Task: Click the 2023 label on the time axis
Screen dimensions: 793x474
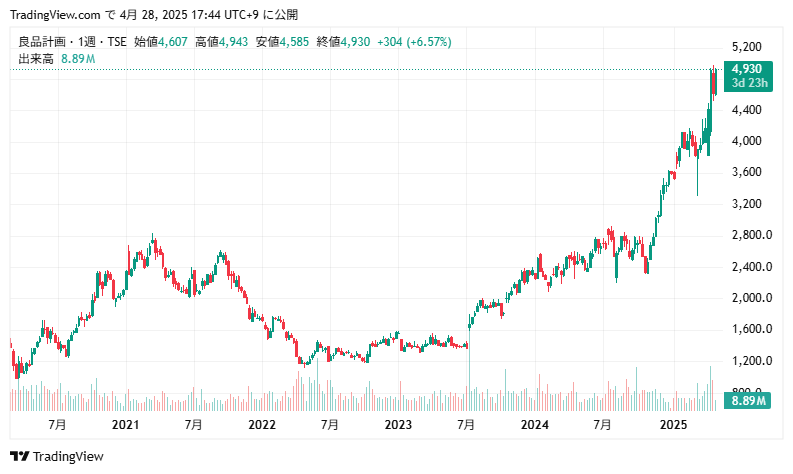Action: [x=398, y=425]
